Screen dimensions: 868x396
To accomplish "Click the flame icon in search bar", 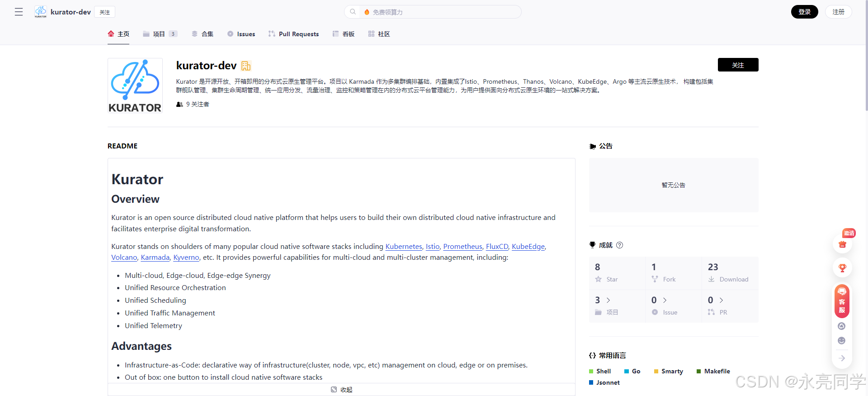I will (x=367, y=12).
